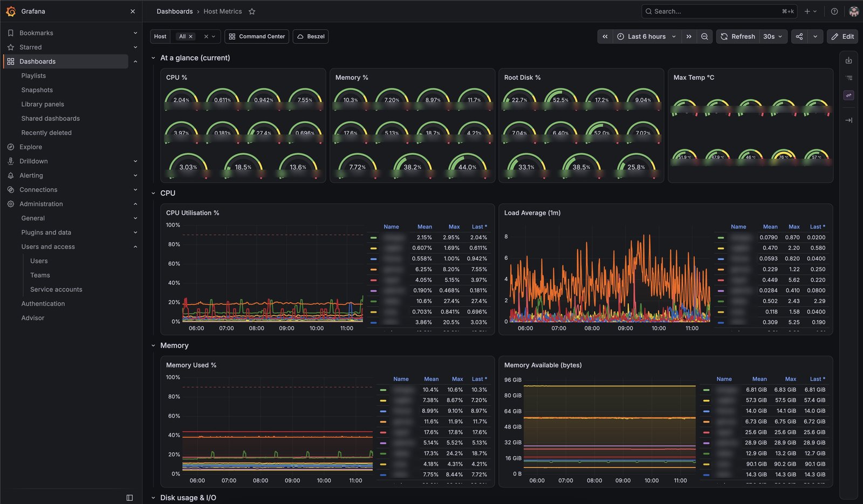Mark Host Metrics dashboard as favorite
Viewport: 863px width, 504px height.
(x=252, y=11)
